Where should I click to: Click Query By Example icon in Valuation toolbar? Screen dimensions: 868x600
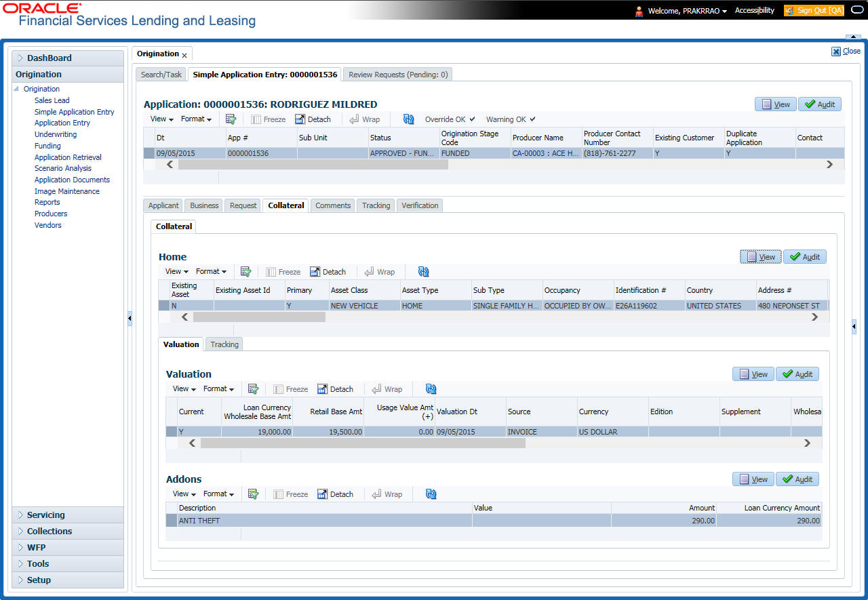click(253, 389)
